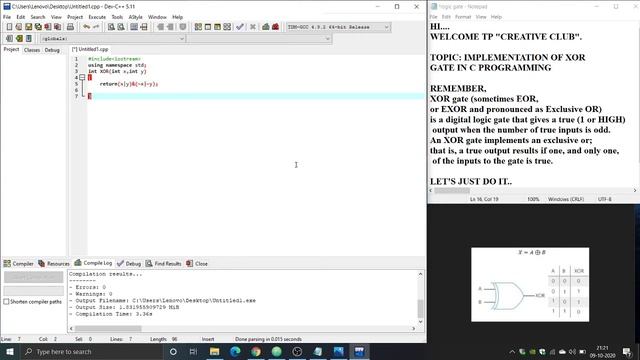Image resolution: width=640 pixels, height=360 pixels.
Task: Open the Debug tab in bottom panel
Action: click(129, 264)
